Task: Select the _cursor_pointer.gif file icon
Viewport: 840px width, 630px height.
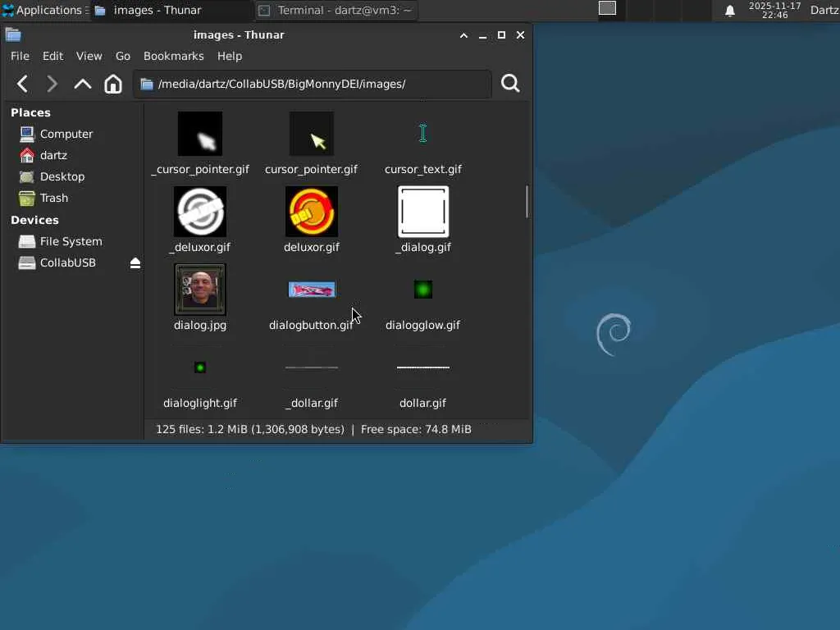Action: pyautogui.click(x=200, y=134)
